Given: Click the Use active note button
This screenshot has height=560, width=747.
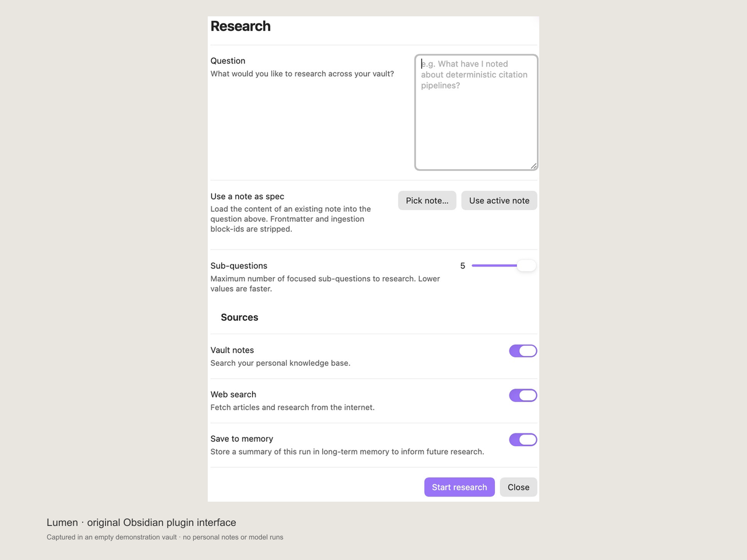Looking at the screenshot, I should tap(500, 201).
